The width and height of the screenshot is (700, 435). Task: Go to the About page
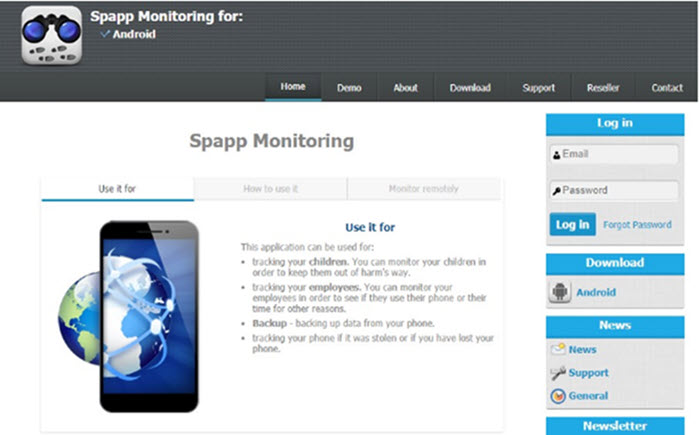(x=405, y=88)
